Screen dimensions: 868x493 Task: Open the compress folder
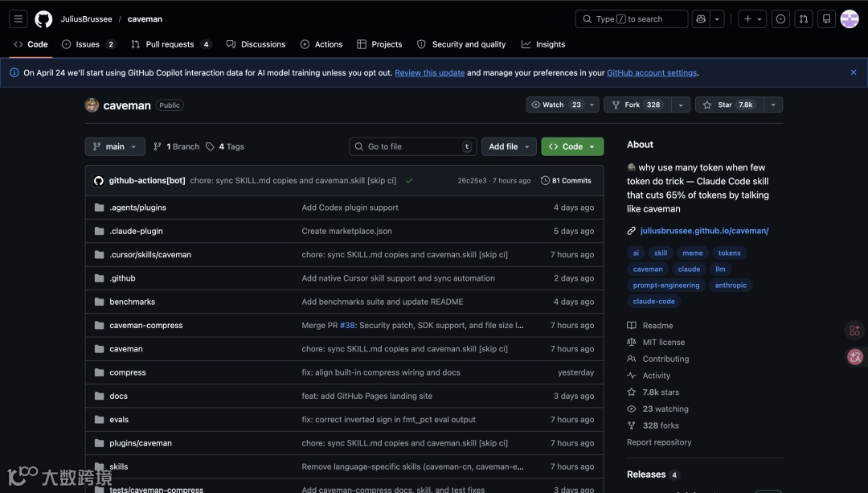click(128, 372)
